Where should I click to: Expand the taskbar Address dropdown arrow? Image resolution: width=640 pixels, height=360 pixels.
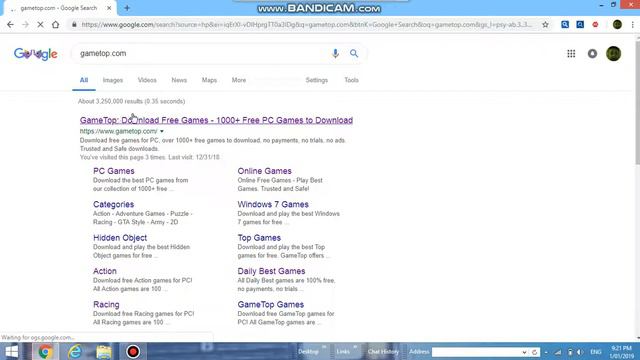coord(524,352)
